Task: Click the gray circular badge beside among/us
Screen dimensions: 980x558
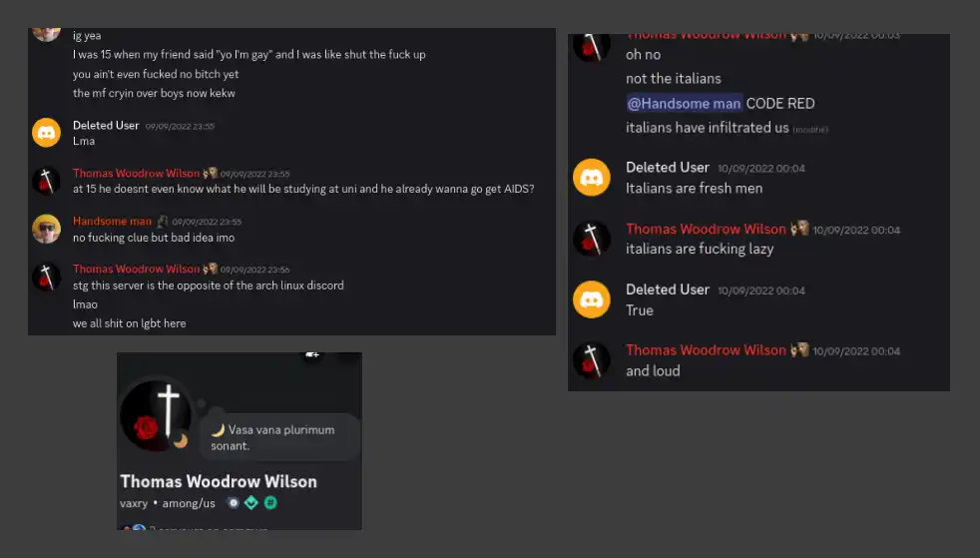Action: click(233, 503)
